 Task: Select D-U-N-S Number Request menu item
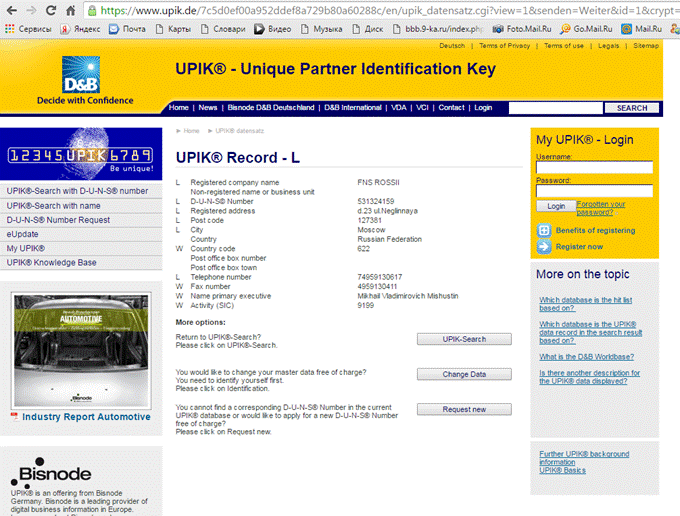pos(58,219)
